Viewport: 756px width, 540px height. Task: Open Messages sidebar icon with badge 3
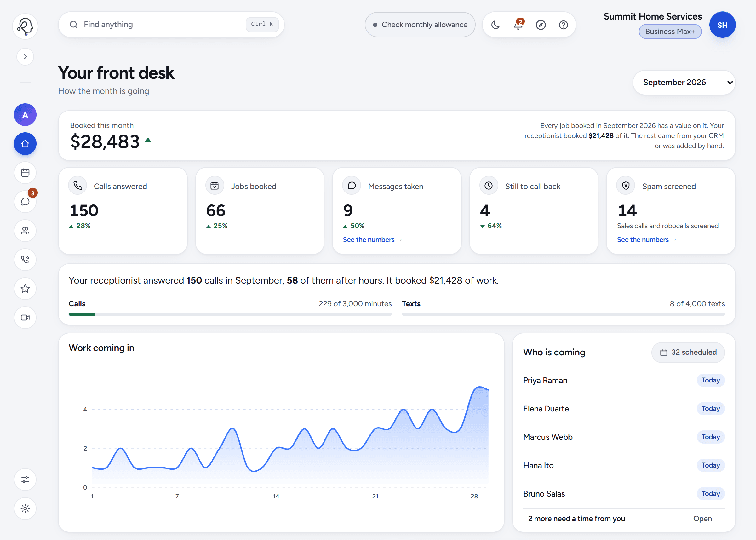25,202
